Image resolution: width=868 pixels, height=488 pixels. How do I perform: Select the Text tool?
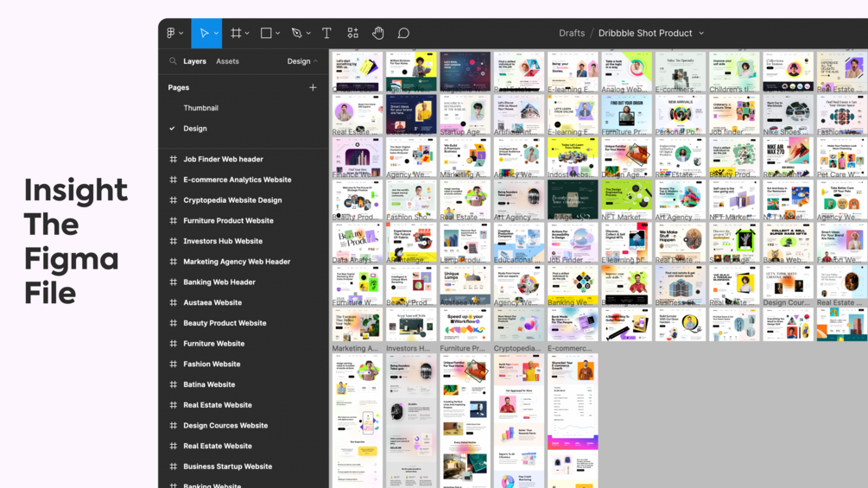coord(326,33)
